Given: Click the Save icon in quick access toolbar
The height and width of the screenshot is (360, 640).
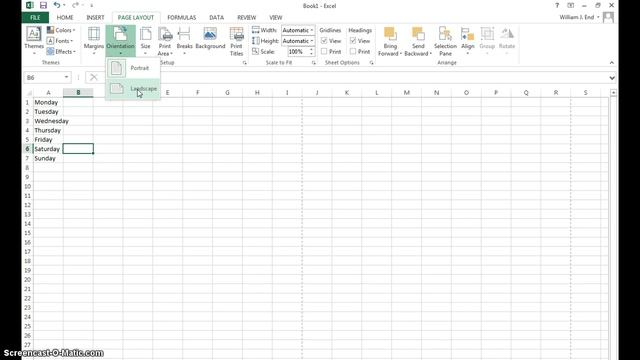Looking at the screenshot, I should click(x=43, y=5).
